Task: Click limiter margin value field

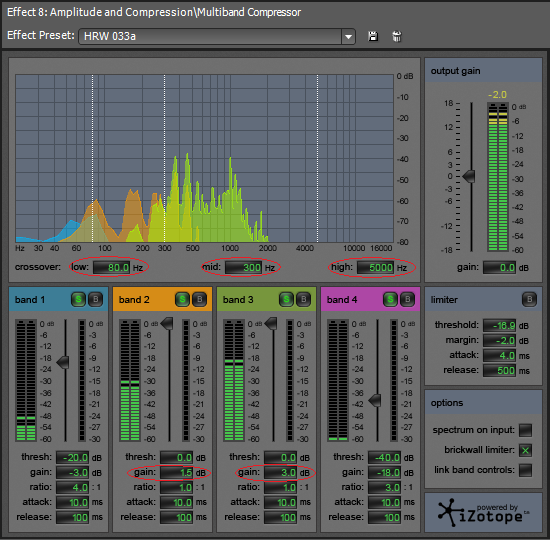Action: [499, 340]
